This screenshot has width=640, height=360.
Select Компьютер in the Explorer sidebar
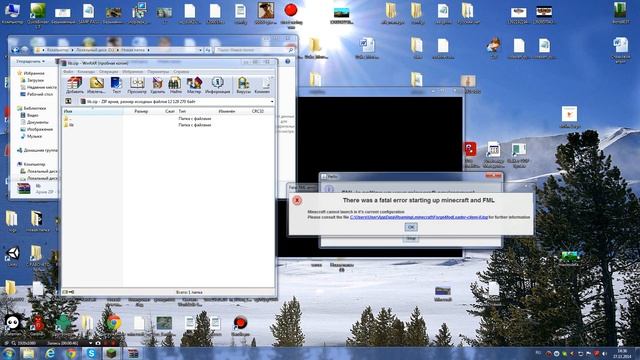pyautogui.click(x=32, y=164)
